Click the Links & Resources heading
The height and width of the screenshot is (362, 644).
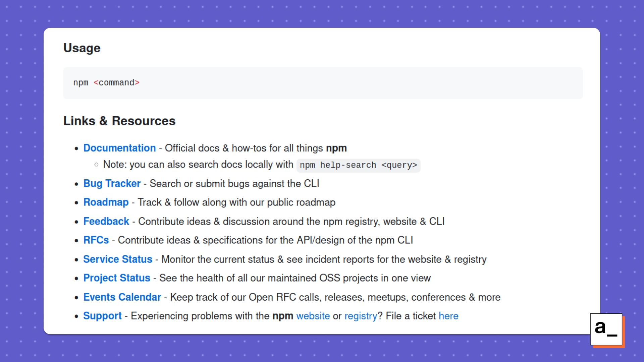[119, 121]
